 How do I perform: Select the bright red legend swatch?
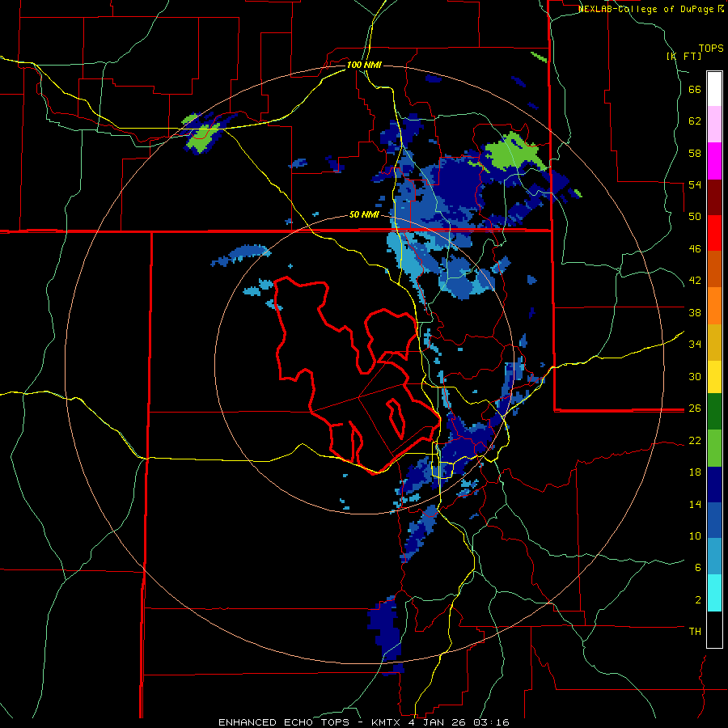714,233
